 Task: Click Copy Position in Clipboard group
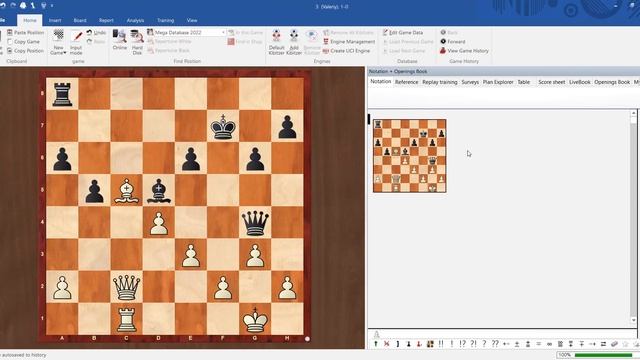coord(25,51)
